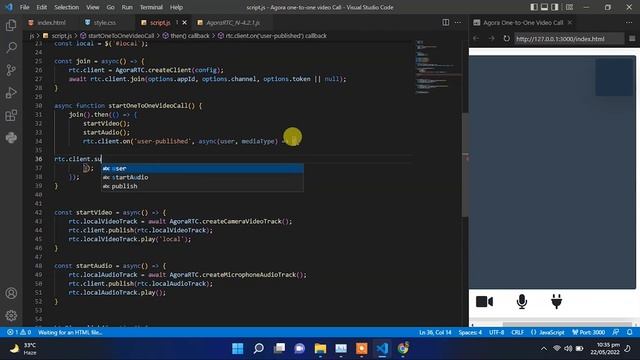This screenshot has height=360, width=640.
Task: Open File Explorer from taskbar
Action: click(320, 348)
